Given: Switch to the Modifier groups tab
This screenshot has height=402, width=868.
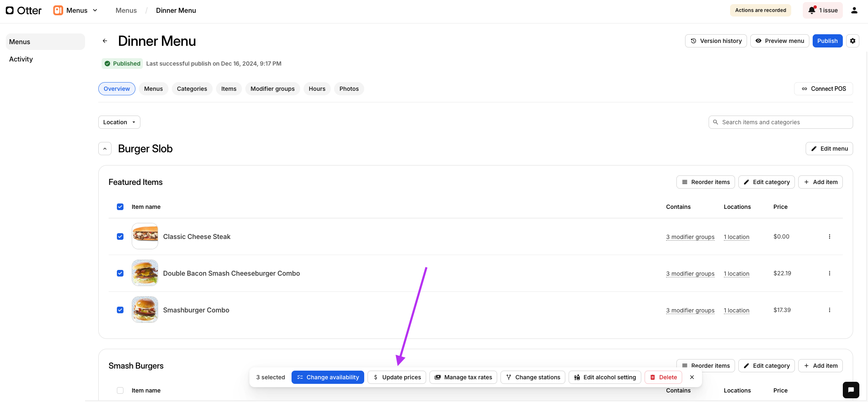Looking at the screenshot, I should 273,89.
